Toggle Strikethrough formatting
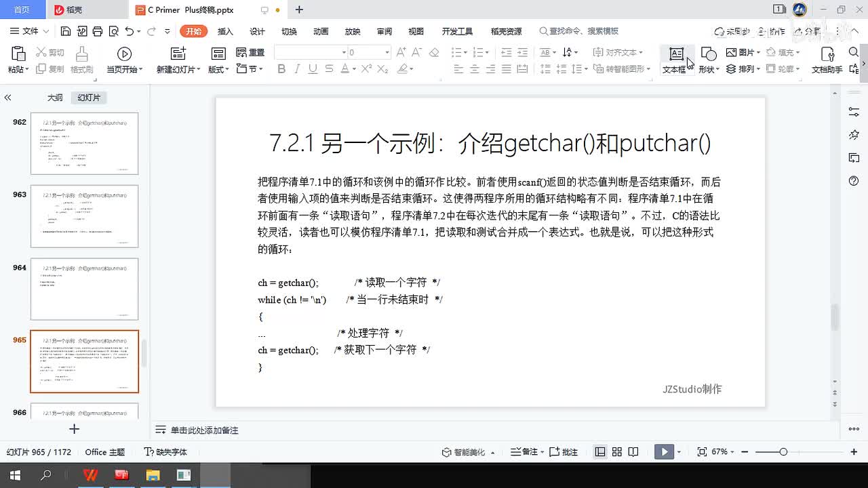This screenshot has width=868, height=488. click(329, 69)
